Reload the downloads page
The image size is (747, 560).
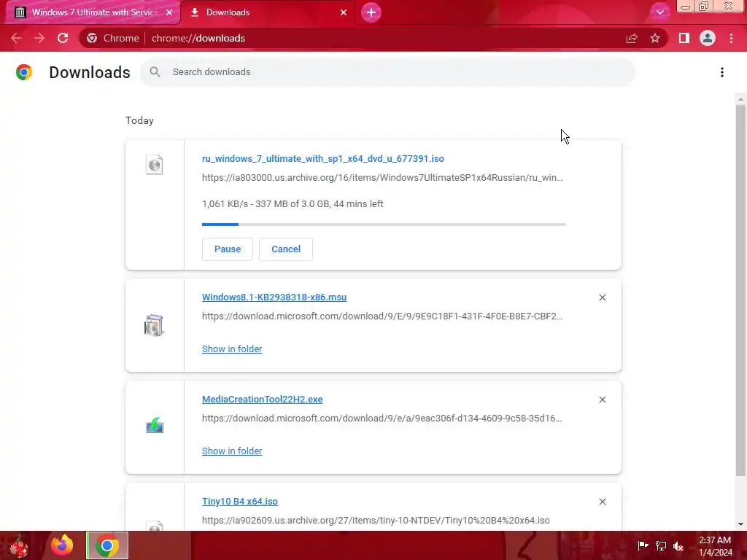[63, 38]
